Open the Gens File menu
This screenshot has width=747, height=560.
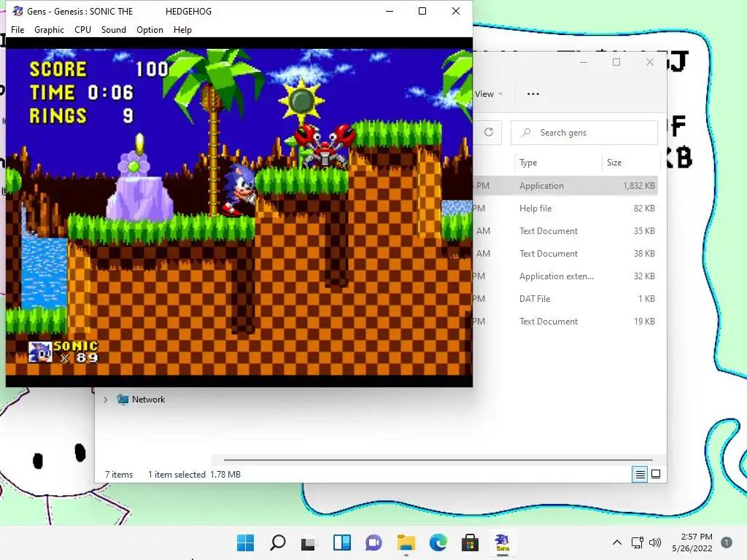click(x=18, y=29)
